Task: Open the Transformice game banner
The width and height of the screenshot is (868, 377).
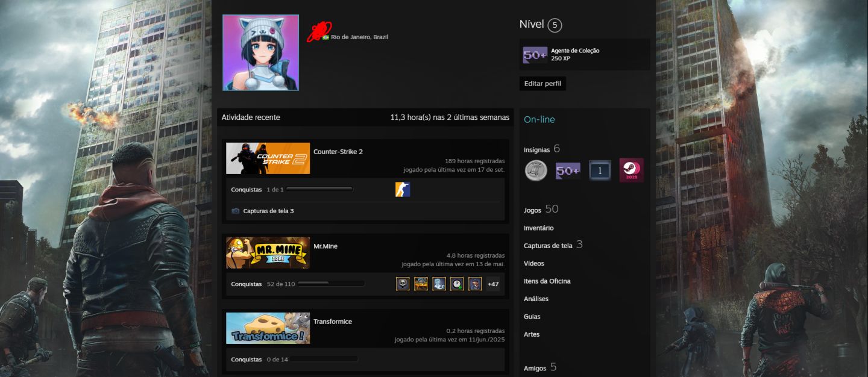Action: pyautogui.click(x=268, y=328)
